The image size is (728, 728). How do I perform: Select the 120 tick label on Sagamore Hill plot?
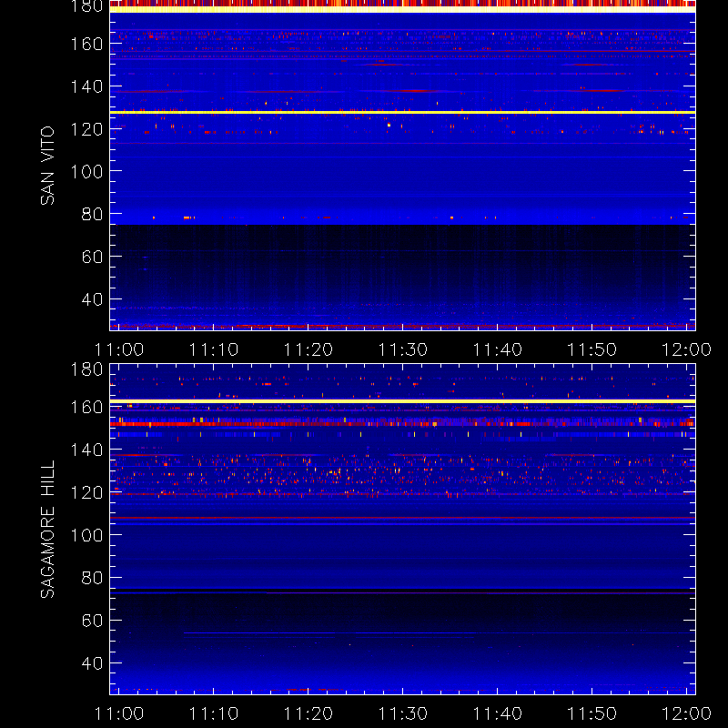[x=86, y=492]
